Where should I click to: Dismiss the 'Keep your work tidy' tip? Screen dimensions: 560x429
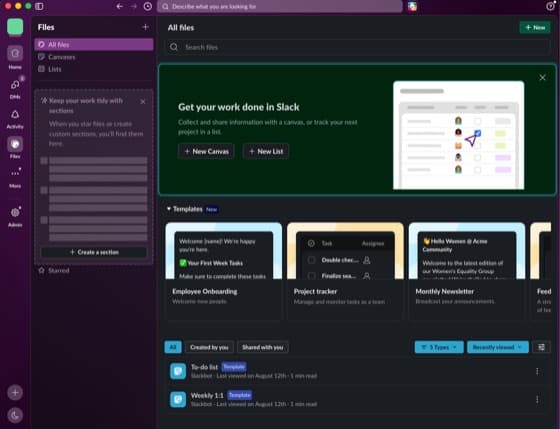pos(143,102)
